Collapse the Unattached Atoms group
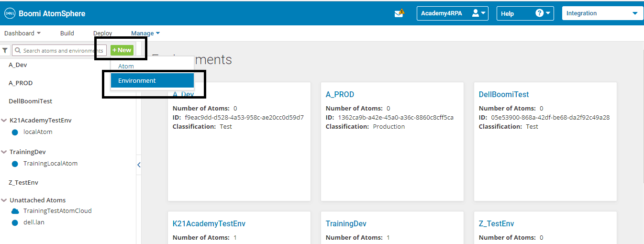Image resolution: width=644 pixels, height=244 pixels. point(4,200)
